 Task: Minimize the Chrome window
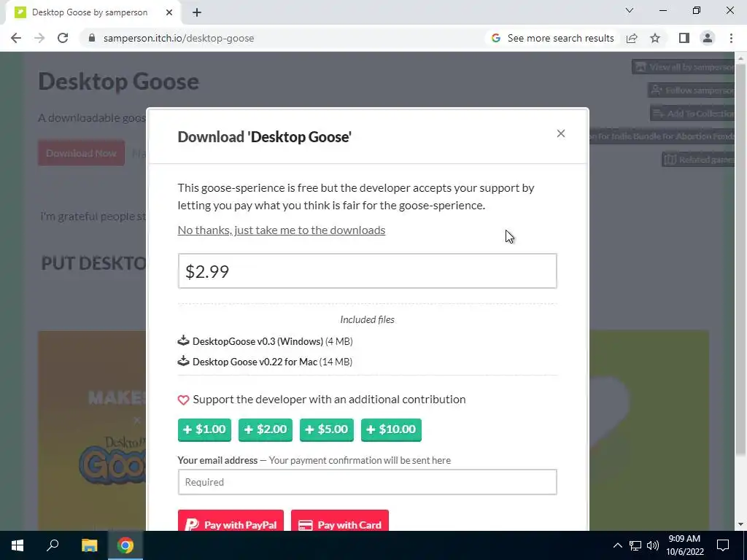pos(663,10)
